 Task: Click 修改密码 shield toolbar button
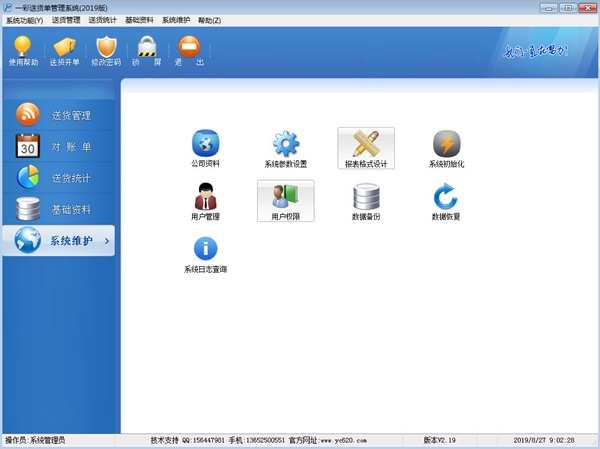tap(106, 50)
